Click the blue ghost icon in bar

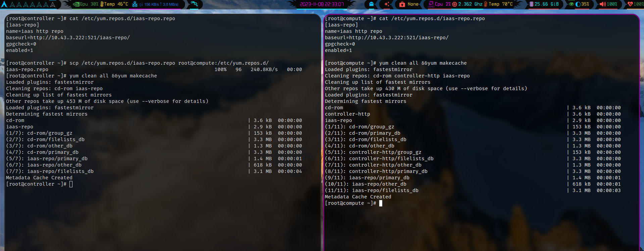point(371,4)
